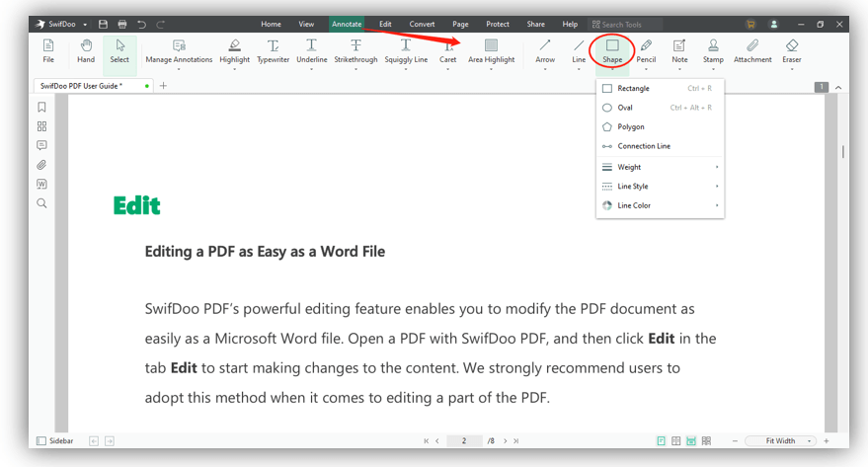Screen dimensions: 868x467
Task: Click the page number input field
Action: pos(466,441)
